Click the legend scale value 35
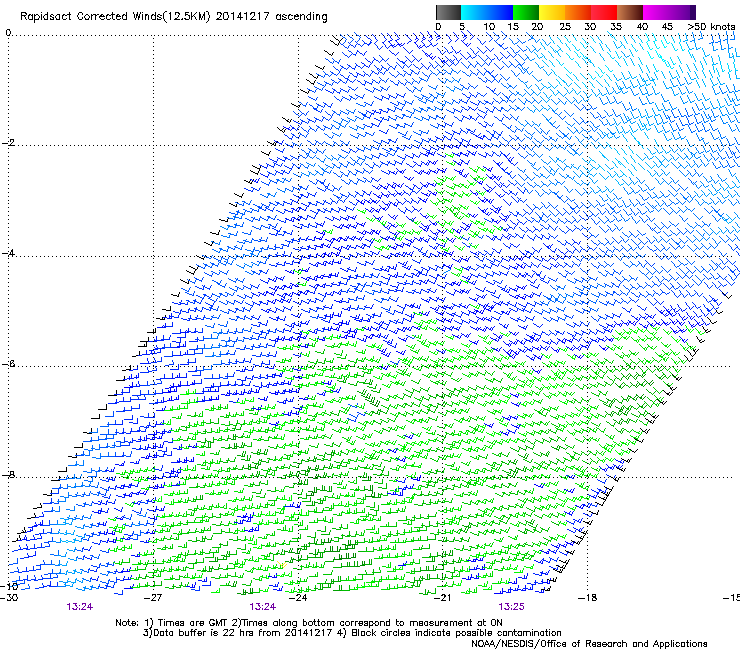Screen dimensions: 740x650 coord(616,27)
